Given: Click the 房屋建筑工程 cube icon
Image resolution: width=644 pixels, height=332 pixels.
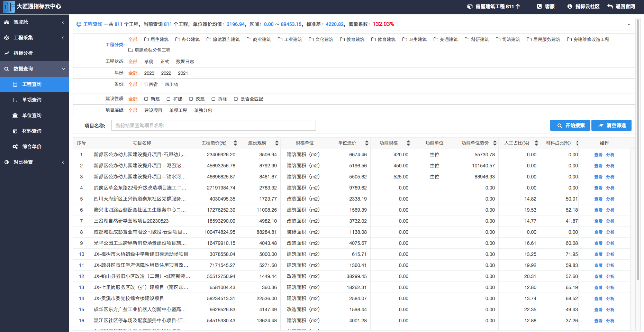Looking at the screenshot, I should coord(470,7).
